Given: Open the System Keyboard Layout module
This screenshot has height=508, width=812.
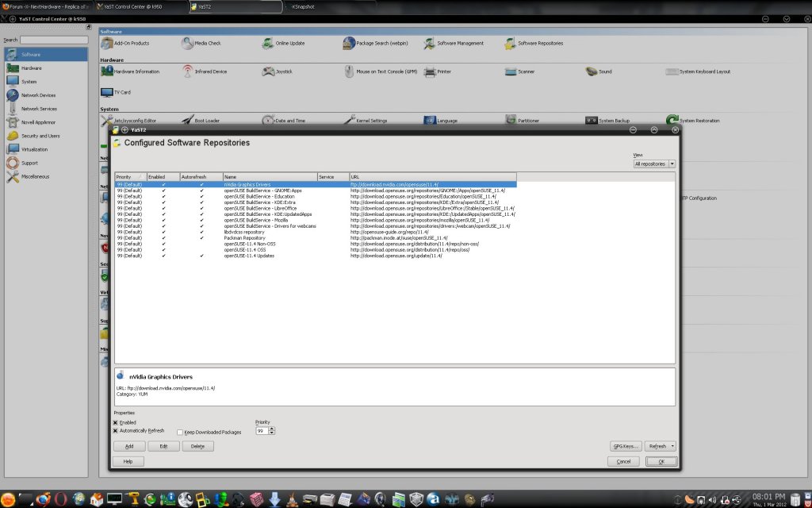Looking at the screenshot, I should [x=698, y=71].
